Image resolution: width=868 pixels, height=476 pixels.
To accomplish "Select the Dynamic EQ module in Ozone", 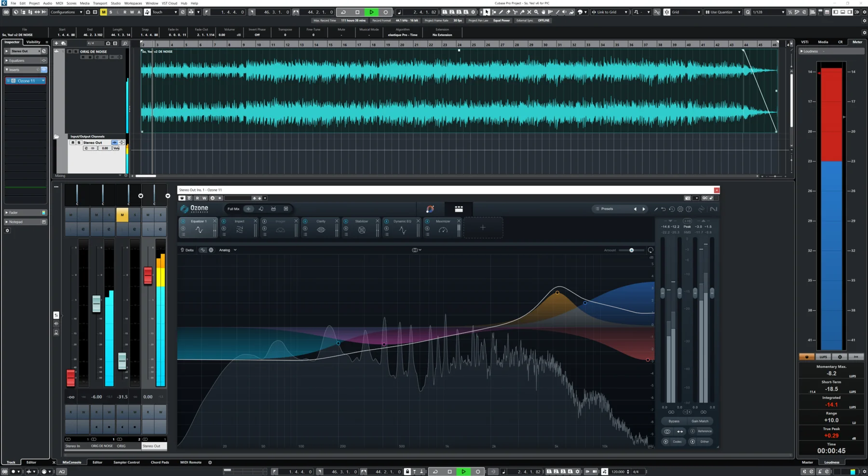I will pyautogui.click(x=401, y=221).
